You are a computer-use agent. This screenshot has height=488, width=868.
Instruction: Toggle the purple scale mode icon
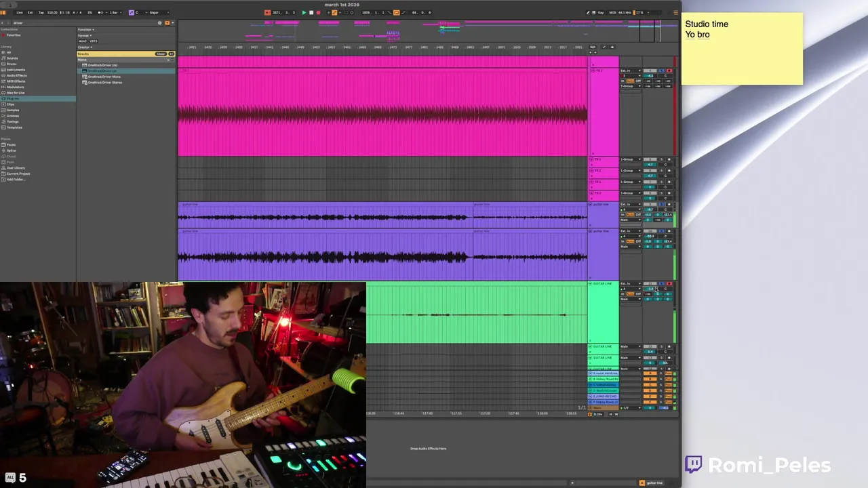pyautogui.click(x=132, y=12)
